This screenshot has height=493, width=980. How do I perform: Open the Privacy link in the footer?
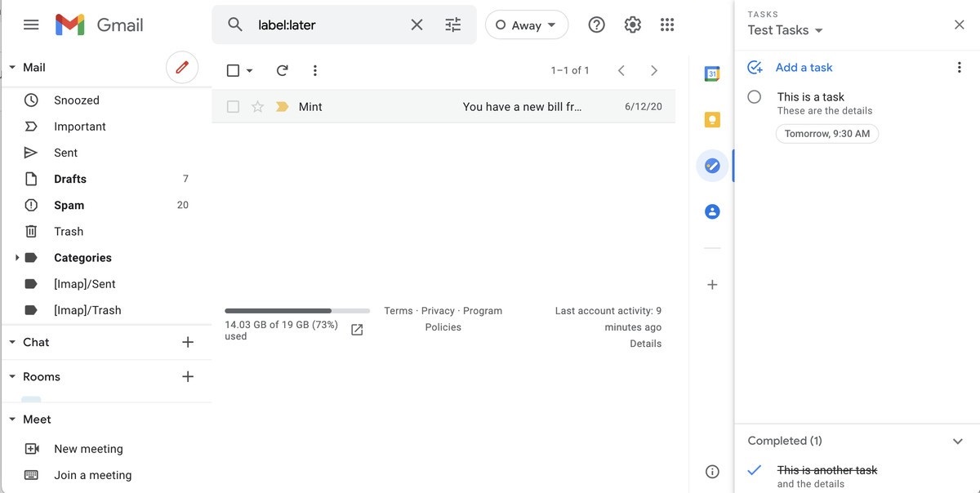point(438,311)
